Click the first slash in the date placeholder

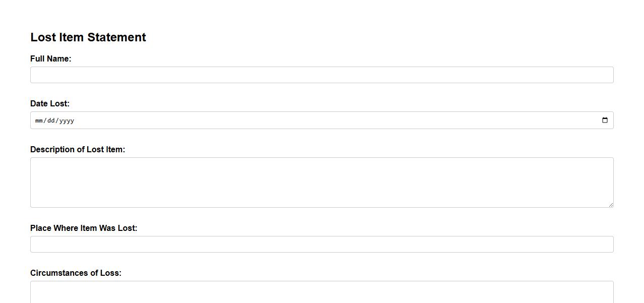tap(45, 120)
